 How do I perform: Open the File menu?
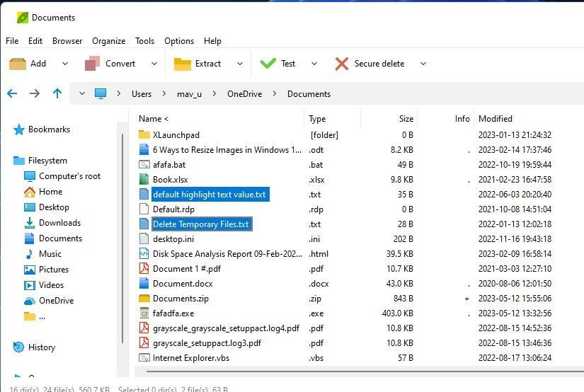[12, 41]
